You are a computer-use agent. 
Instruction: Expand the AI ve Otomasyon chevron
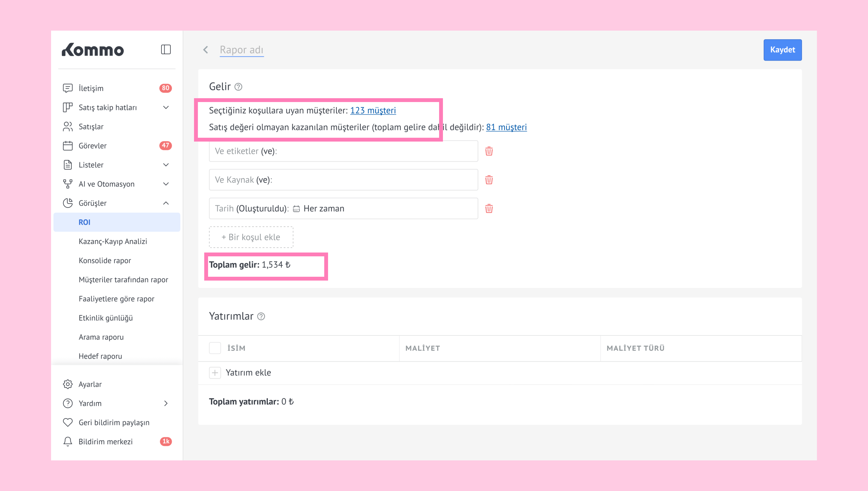pyautogui.click(x=166, y=184)
